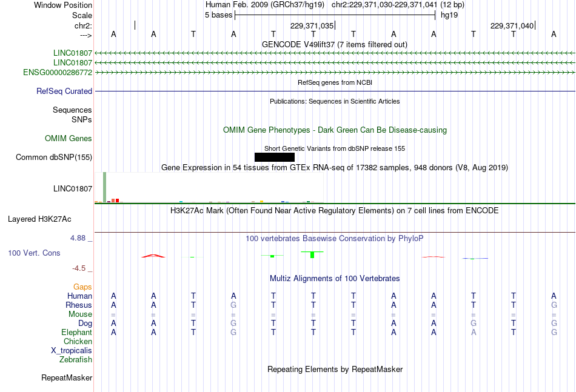Click the RepeatMasker track label

67,377
